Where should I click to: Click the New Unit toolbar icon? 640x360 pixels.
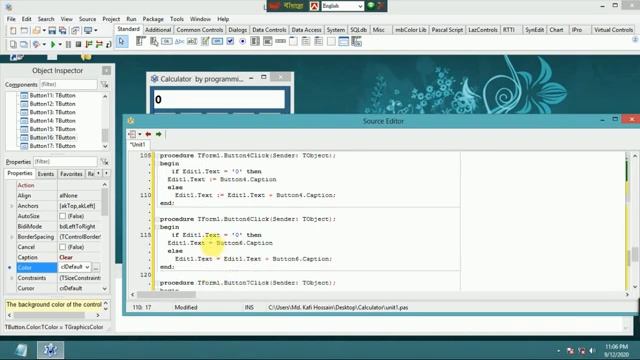point(13,31)
